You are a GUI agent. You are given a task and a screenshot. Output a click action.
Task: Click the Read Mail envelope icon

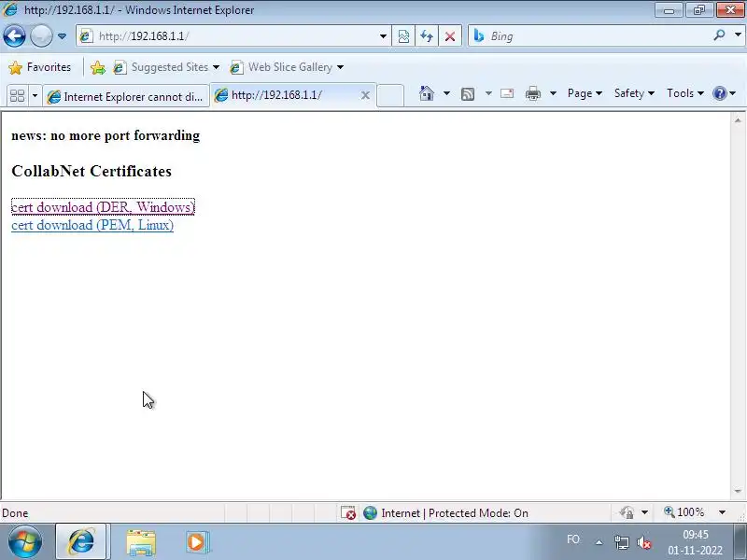pyautogui.click(x=507, y=93)
